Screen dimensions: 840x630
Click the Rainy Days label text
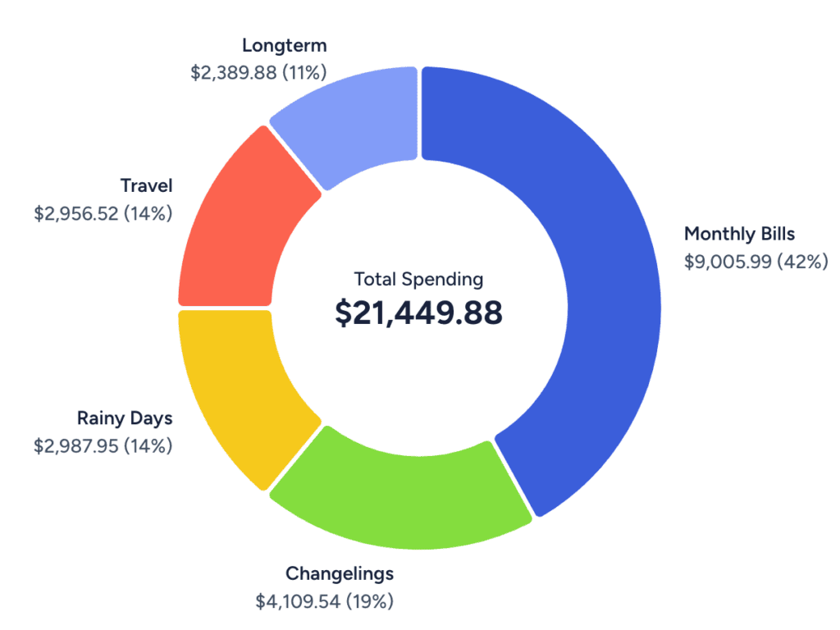[125, 418]
